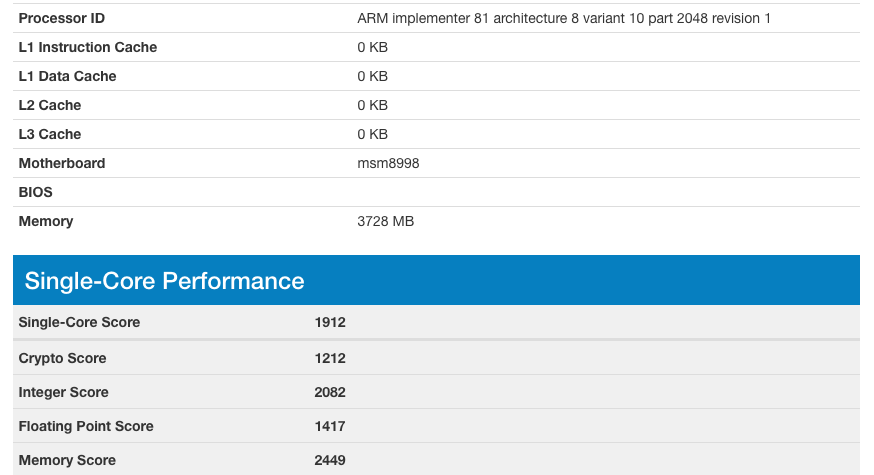The height and width of the screenshot is (475, 874).
Task: Select the 2449 memory score value
Action: (330, 460)
